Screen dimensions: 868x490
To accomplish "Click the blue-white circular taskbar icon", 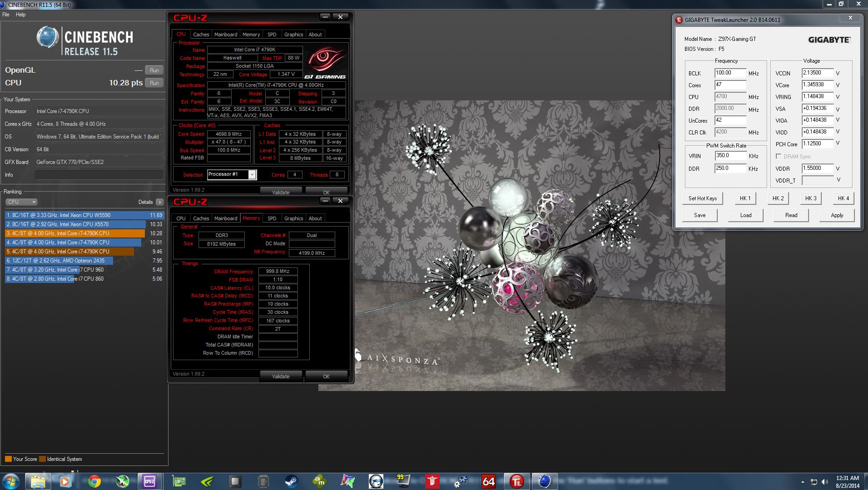I will [376, 481].
